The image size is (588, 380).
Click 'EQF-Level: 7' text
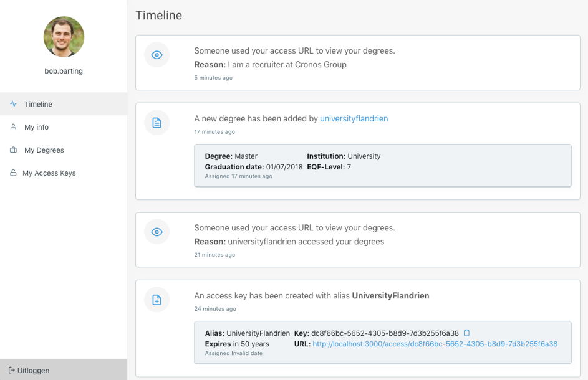click(x=329, y=167)
